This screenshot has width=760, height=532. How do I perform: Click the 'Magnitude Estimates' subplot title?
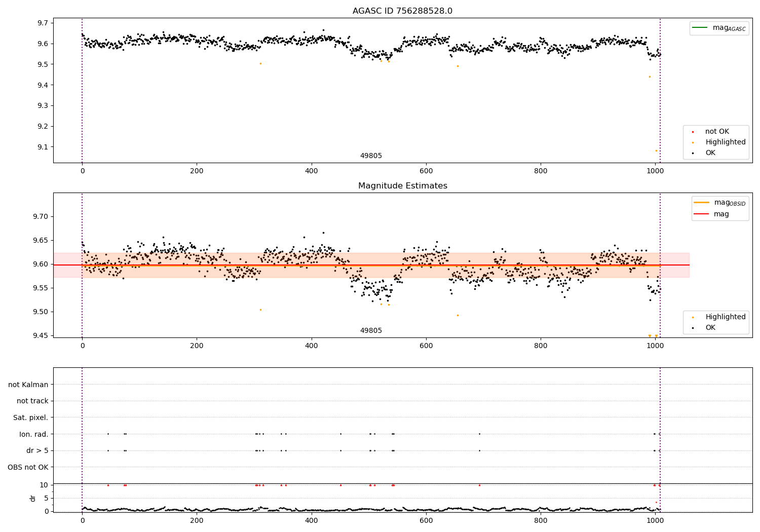point(402,186)
